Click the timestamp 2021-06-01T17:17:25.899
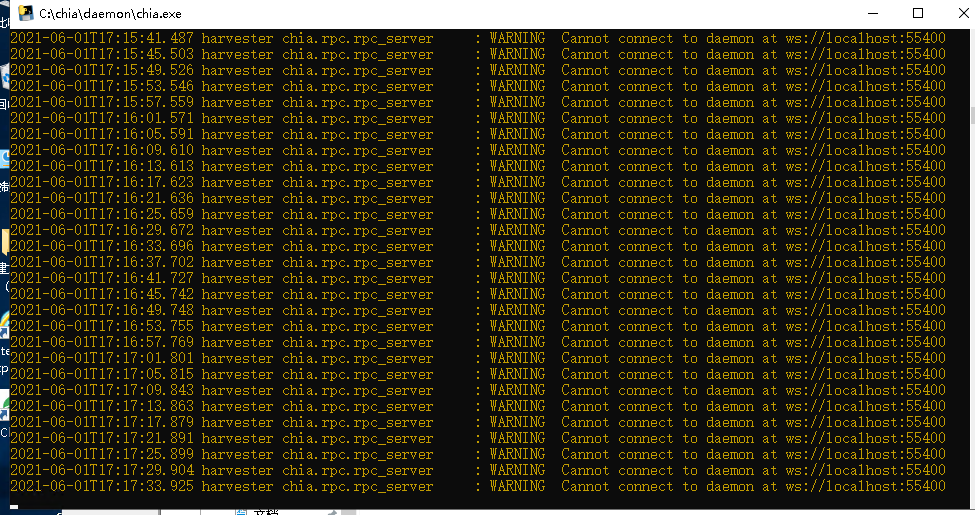Screen dimensions: 975x515 pos(102,454)
